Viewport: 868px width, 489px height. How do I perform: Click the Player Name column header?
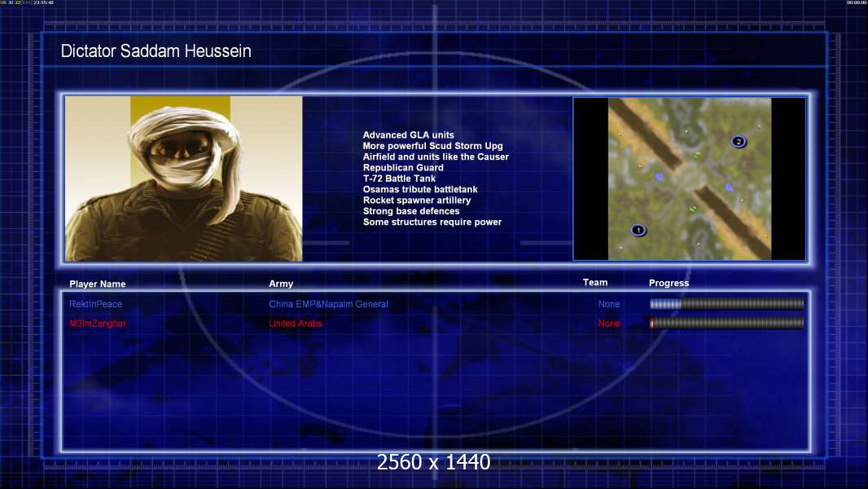tap(98, 284)
